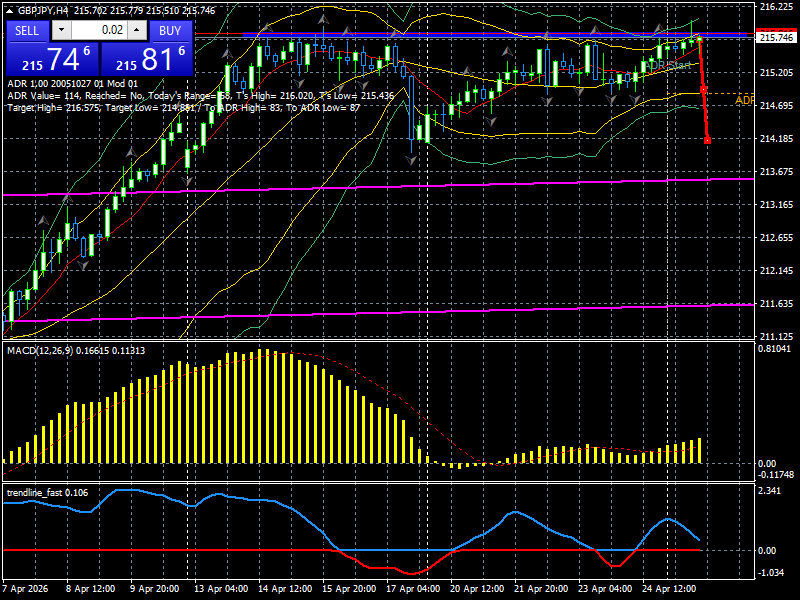Click the 24 Apr 12:00 time label
The image size is (800, 600).
click(x=669, y=589)
